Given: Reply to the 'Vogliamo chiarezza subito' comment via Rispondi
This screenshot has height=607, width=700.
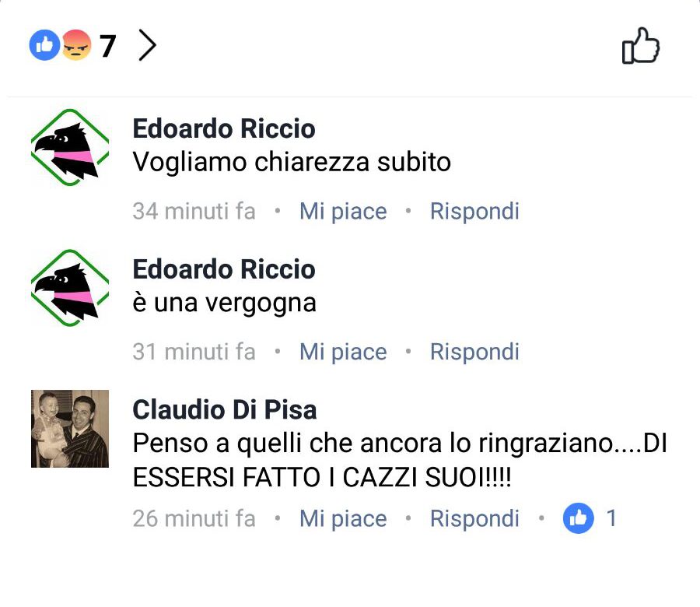Looking at the screenshot, I should coord(474,211).
